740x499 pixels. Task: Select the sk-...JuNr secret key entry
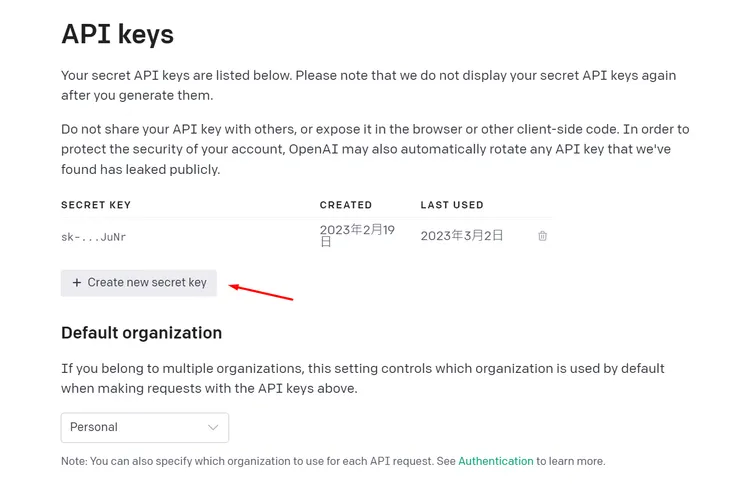[94, 237]
